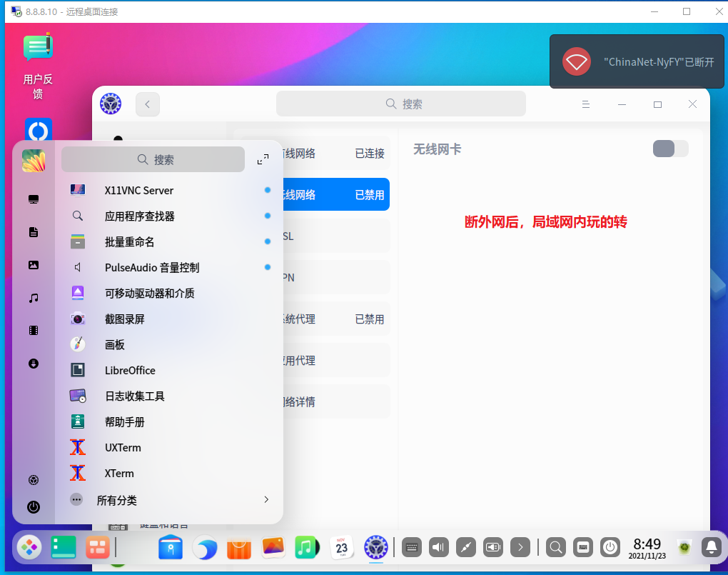
Task: Open the orange app store bag icon
Action: tap(238, 547)
